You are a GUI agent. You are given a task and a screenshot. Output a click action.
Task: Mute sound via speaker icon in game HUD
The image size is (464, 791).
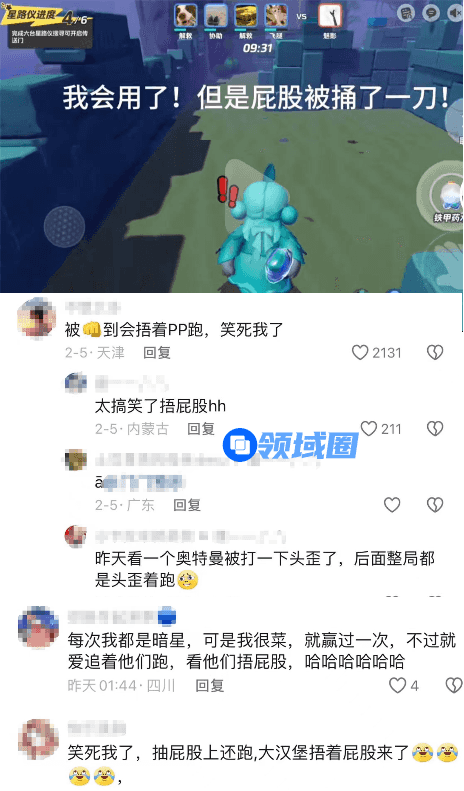pos(456,13)
